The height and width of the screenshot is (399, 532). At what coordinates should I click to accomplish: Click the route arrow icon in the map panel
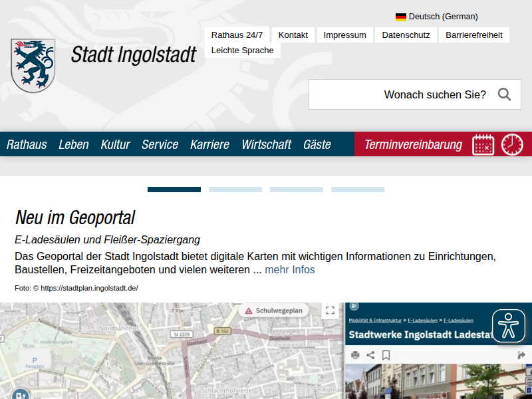click(x=521, y=355)
